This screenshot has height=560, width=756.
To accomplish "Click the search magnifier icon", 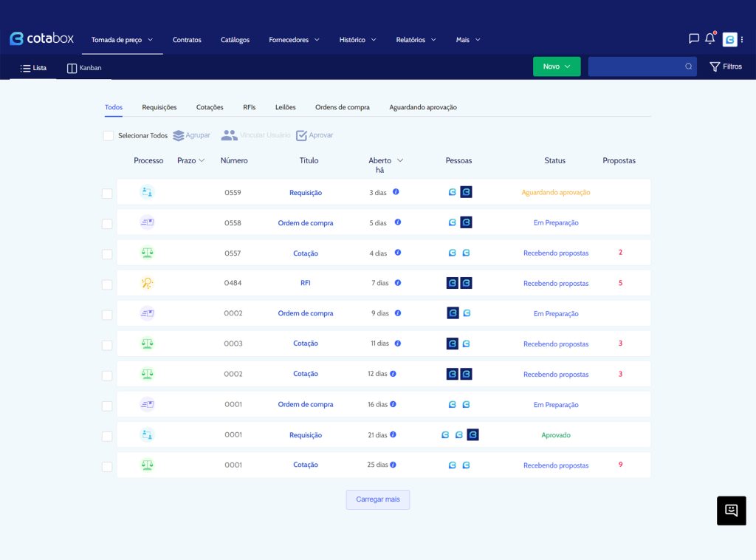I will (688, 66).
